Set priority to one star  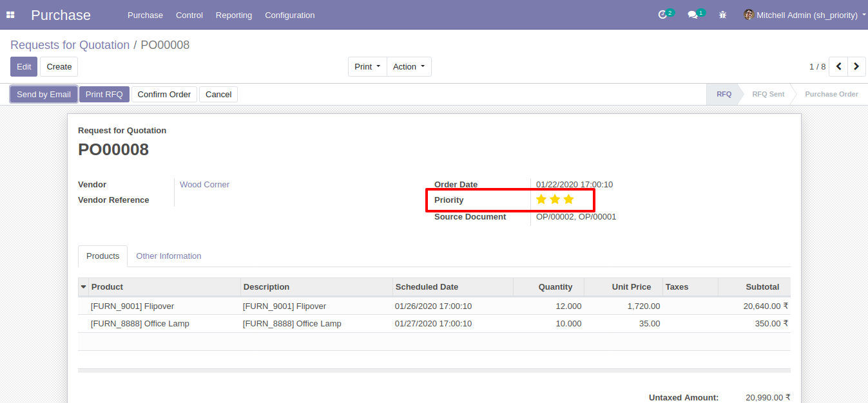[541, 200]
